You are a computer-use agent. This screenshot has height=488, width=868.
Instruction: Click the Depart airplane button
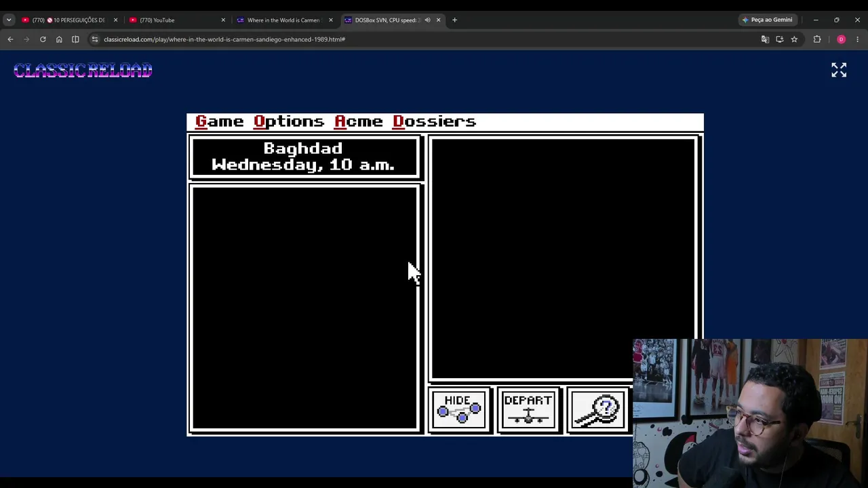[528, 409]
